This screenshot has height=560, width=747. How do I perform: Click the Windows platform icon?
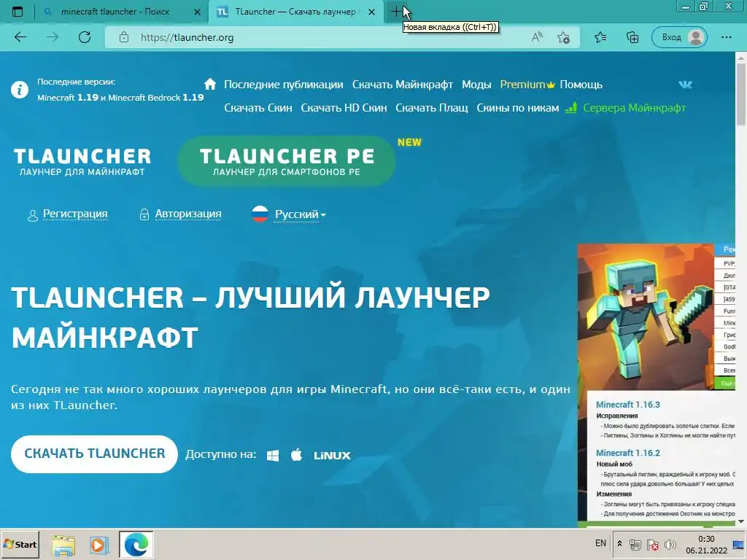(273, 456)
